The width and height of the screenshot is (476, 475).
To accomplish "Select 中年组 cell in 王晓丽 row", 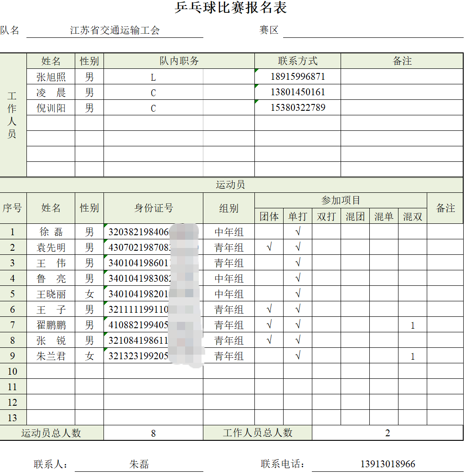I will coord(229,294).
